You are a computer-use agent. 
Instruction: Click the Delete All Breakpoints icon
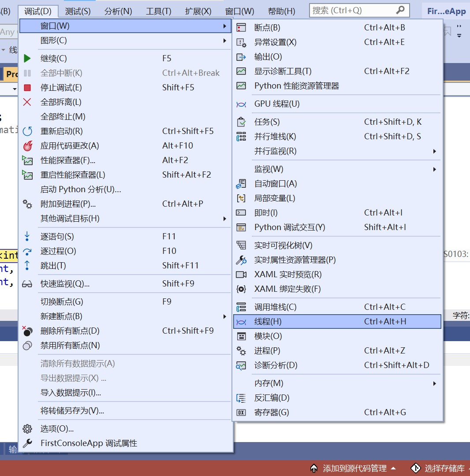pyautogui.click(x=27, y=331)
